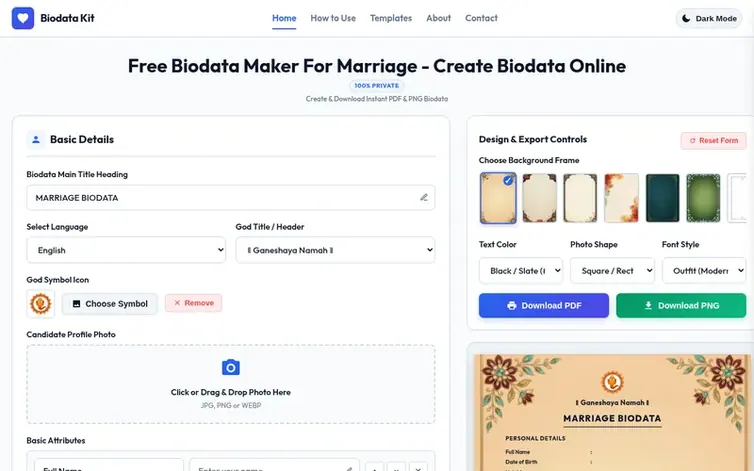Click the MARRIAGE BIODATA heading in preview
Image resolution: width=754 pixels, height=471 pixels.
point(612,419)
